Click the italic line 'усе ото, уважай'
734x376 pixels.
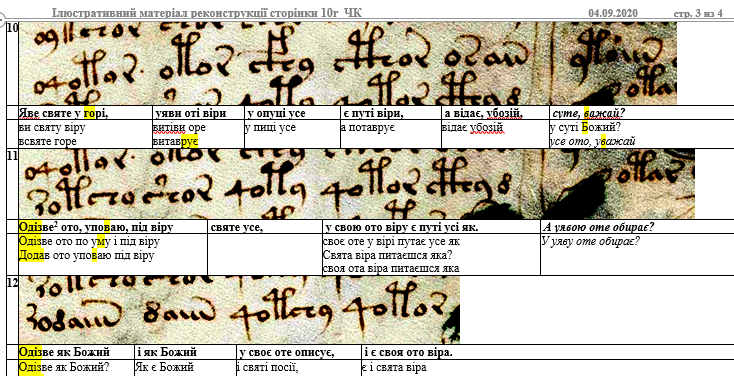(x=593, y=142)
